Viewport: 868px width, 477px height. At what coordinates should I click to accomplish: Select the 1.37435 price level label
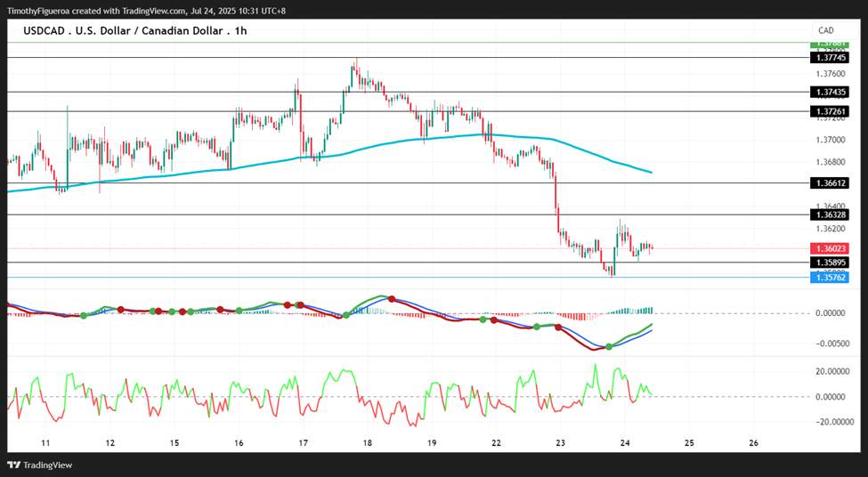828,92
